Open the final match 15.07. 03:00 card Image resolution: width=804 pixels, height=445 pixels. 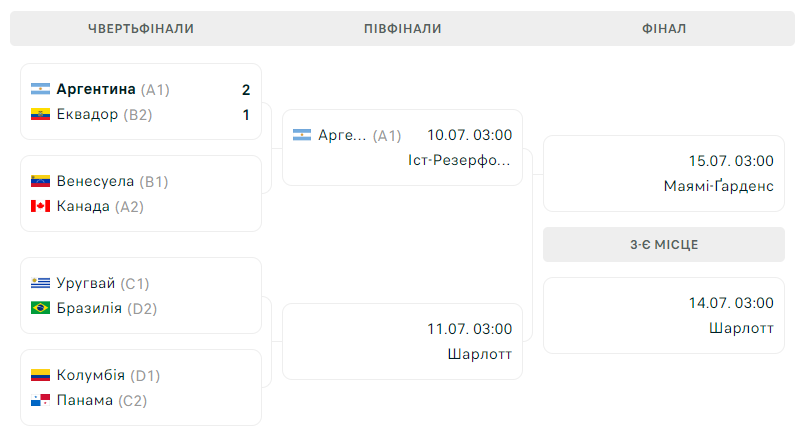[664, 173]
